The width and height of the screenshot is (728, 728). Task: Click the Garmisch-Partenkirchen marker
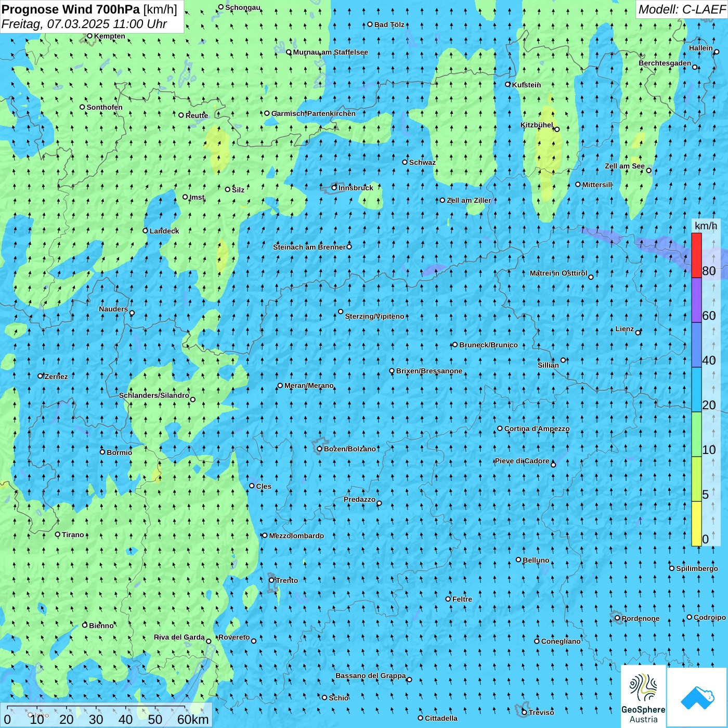pyautogui.click(x=267, y=113)
